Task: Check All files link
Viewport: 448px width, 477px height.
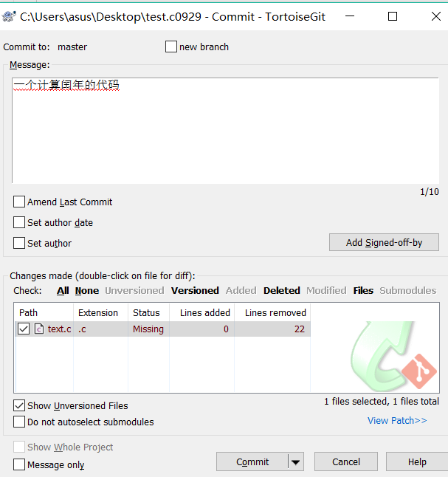Action: [x=63, y=290]
